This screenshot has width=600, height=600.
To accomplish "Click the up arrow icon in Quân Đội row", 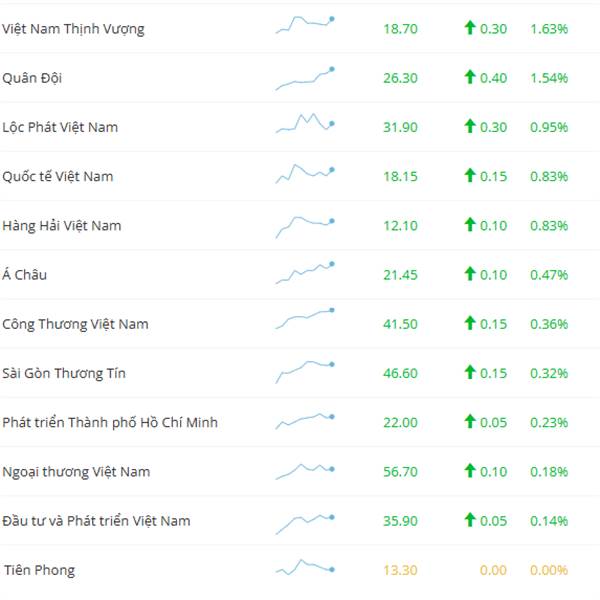I will [x=470, y=77].
